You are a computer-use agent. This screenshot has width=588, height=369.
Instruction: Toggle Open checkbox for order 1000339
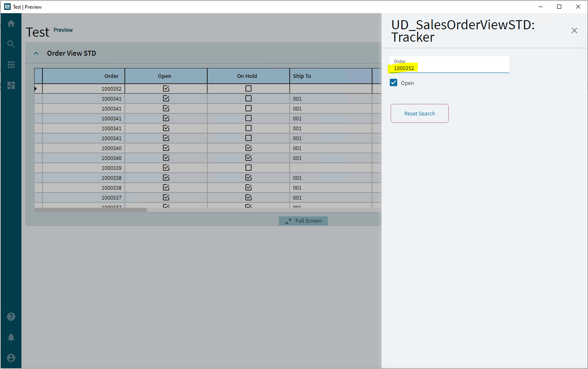point(166,168)
